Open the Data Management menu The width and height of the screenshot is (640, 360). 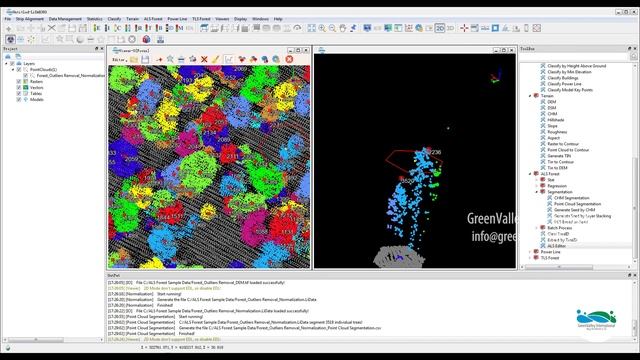tap(65, 19)
